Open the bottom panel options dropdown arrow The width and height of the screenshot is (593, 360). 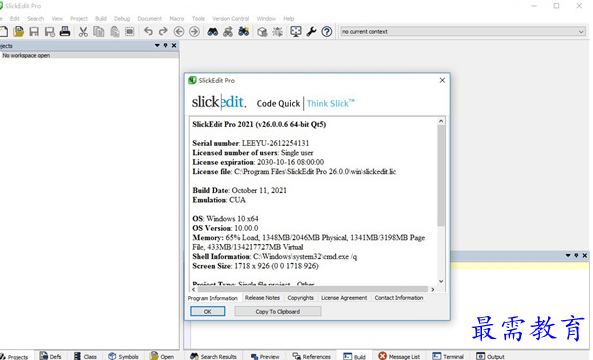pyautogui.click(x=568, y=256)
